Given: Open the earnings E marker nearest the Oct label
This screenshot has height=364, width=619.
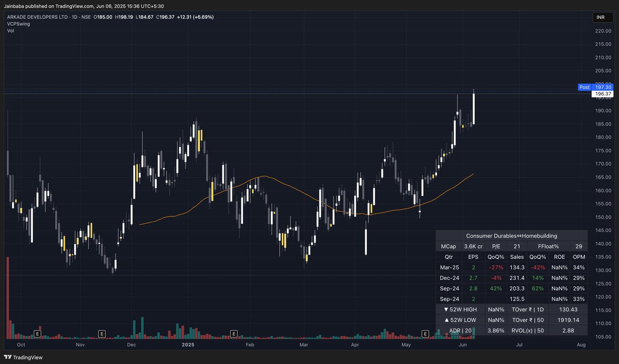Looking at the screenshot, I should [38, 334].
